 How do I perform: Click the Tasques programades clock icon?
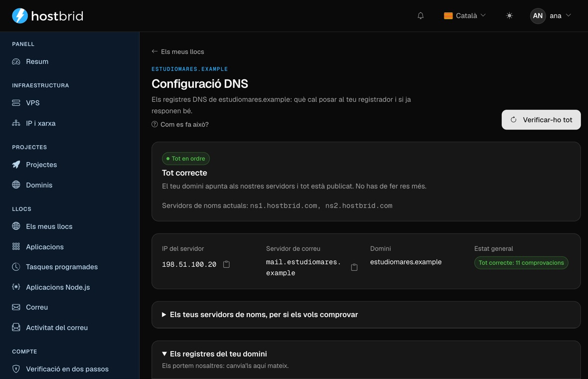point(16,267)
